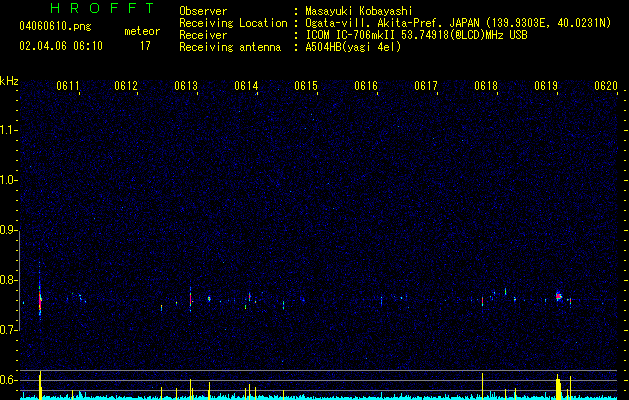Click the meteor count 17

145,46
